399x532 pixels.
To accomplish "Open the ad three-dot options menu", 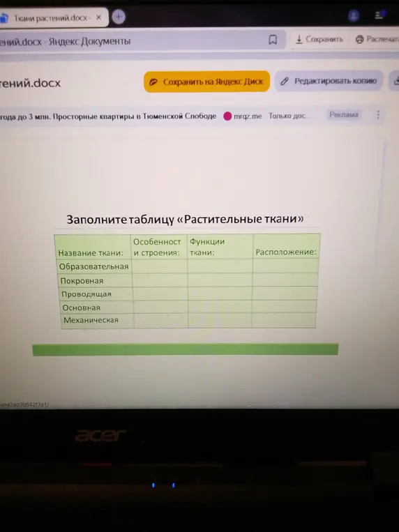I will (378, 114).
